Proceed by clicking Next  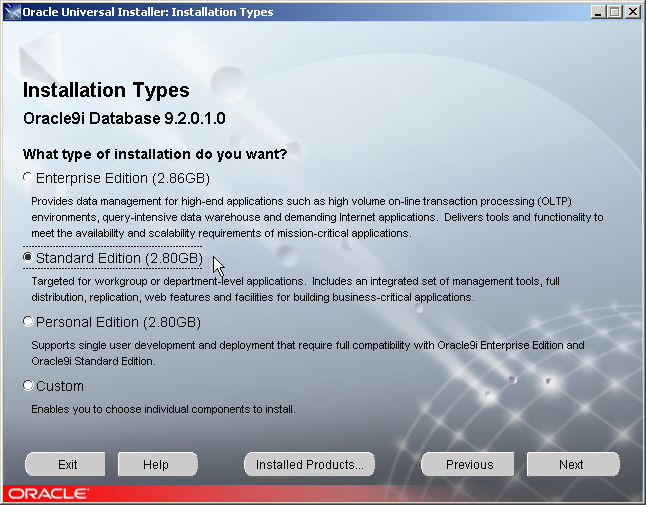[x=572, y=464]
